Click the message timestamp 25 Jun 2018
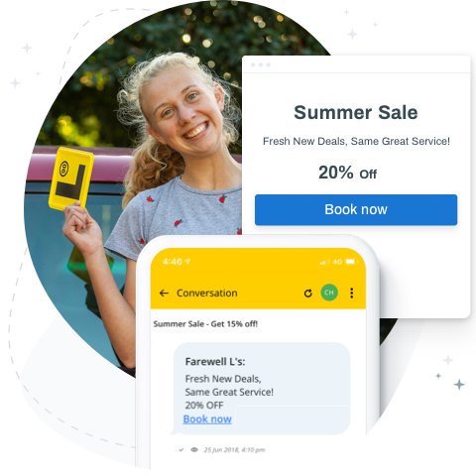This screenshot has width=476, height=476. pos(234,449)
